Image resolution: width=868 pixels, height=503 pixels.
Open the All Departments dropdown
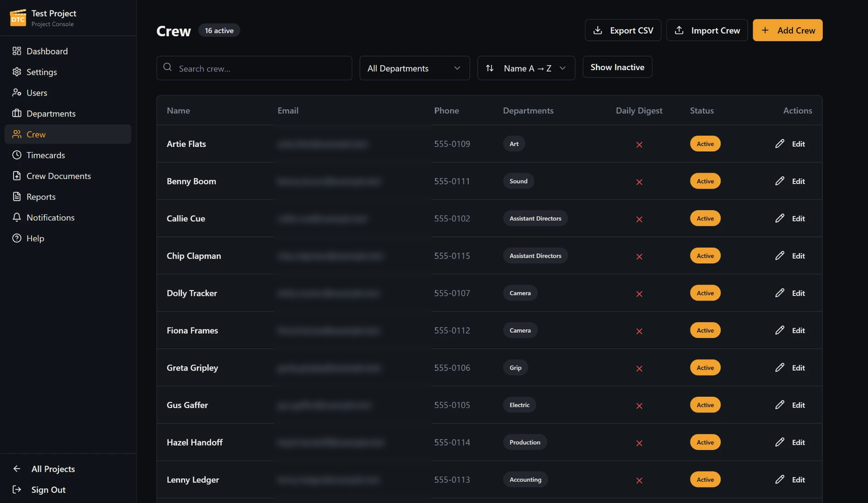[414, 68]
